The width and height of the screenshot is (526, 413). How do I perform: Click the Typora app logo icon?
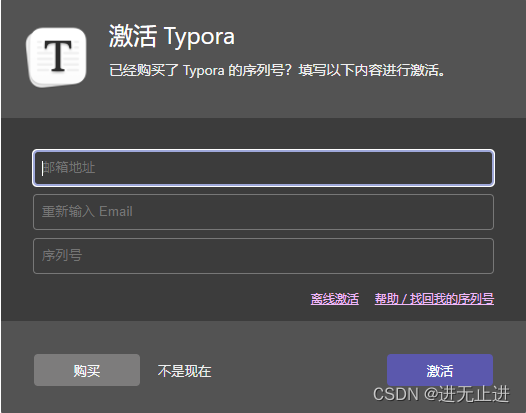pos(56,57)
